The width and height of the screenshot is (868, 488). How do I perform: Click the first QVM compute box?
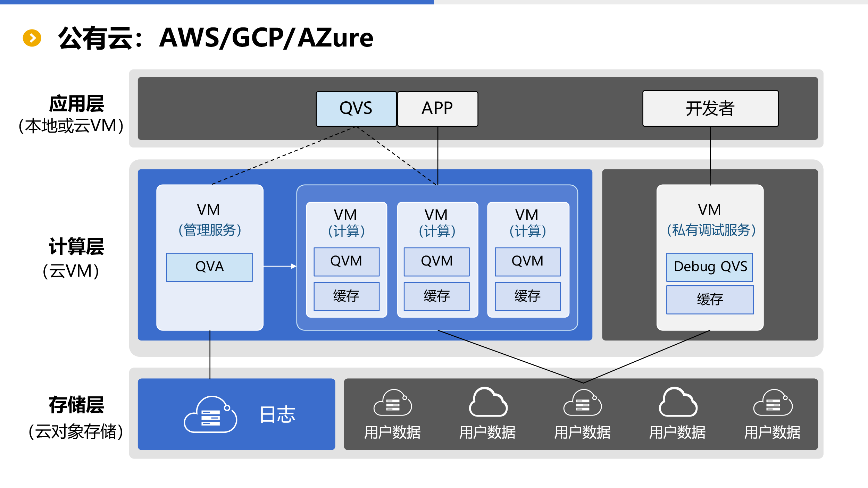(x=346, y=261)
